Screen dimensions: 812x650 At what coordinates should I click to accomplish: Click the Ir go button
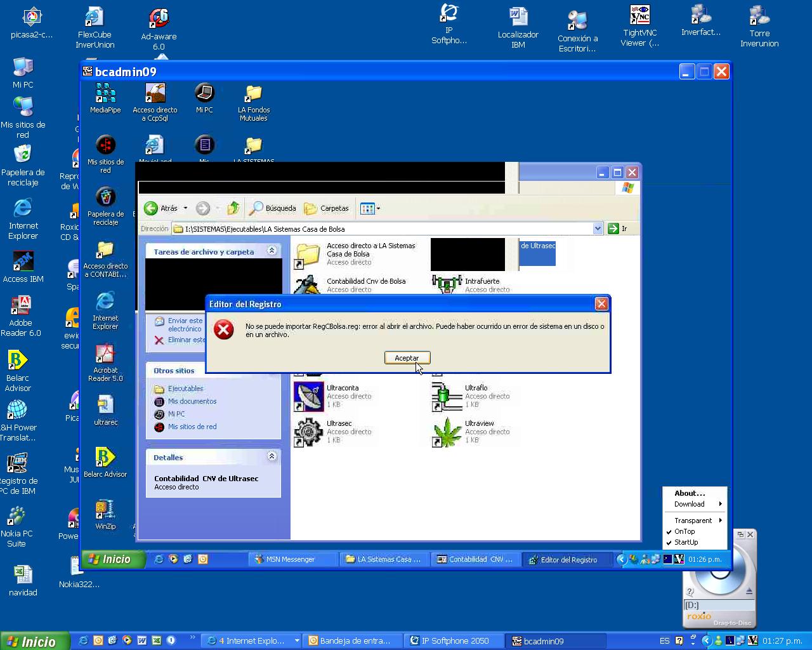click(618, 229)
